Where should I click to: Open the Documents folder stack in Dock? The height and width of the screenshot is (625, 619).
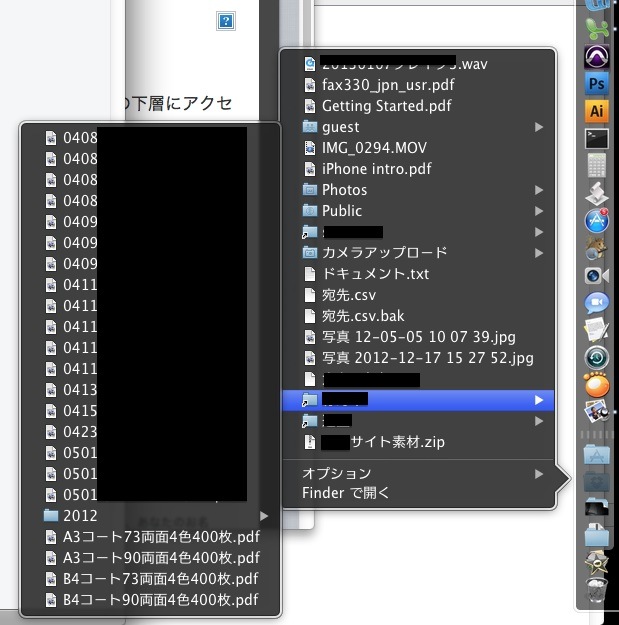tap(597, 535)
